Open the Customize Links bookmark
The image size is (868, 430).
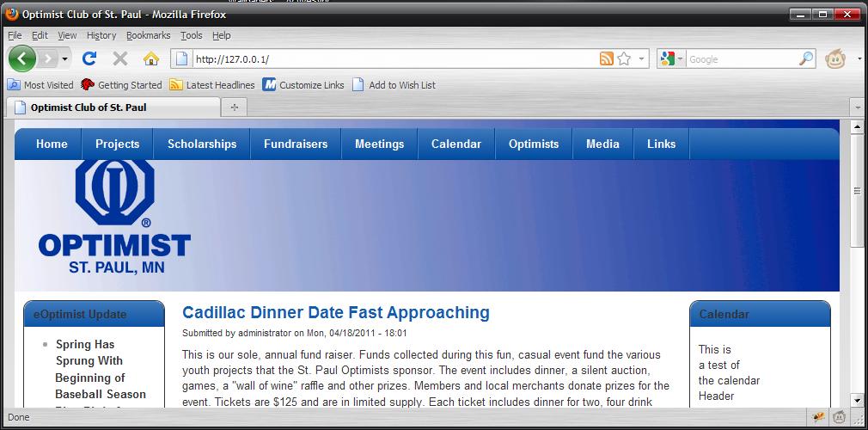click(x=303, y=85)
